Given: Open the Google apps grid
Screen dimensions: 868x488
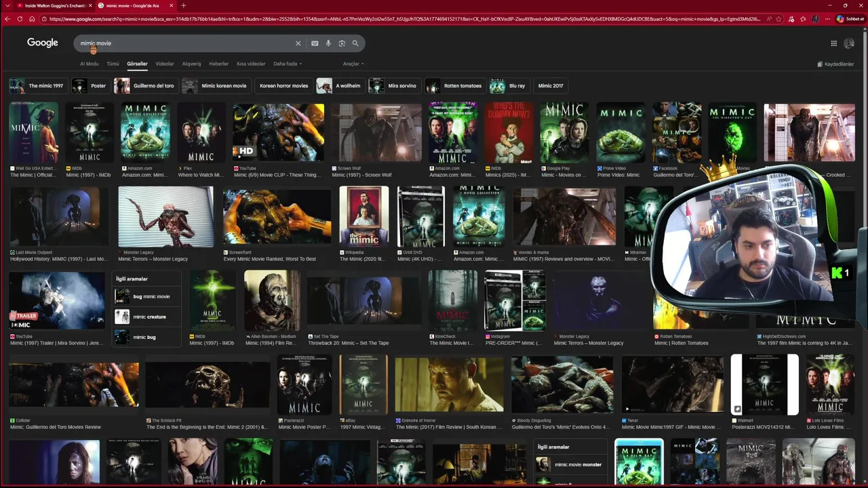Looking at the screenshot, I should (x=833, y=43).
